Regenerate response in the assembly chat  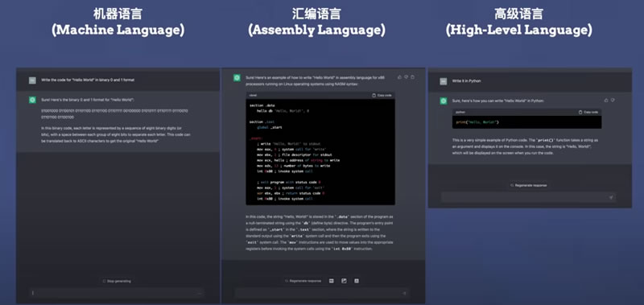(x=303, y=281)
